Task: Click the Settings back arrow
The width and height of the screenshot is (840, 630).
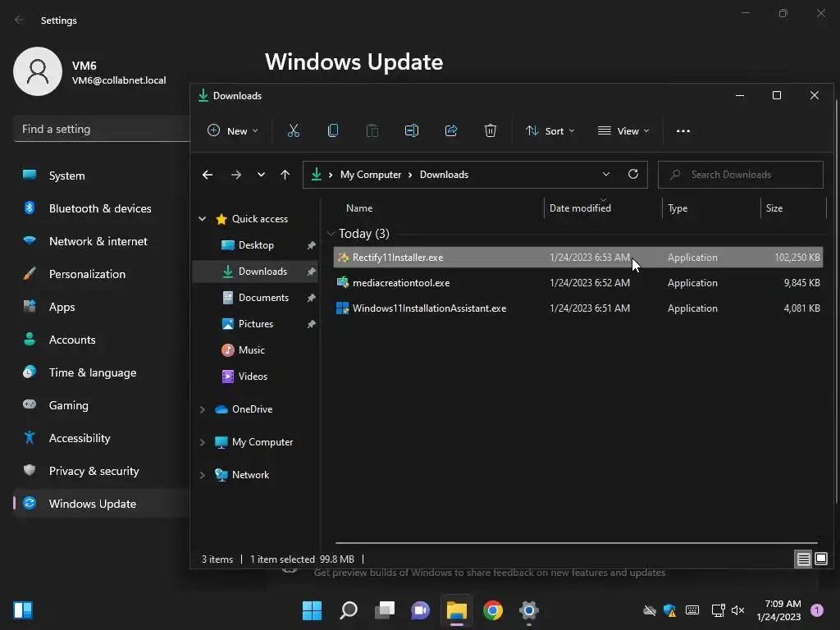Action: pos(20,20)
